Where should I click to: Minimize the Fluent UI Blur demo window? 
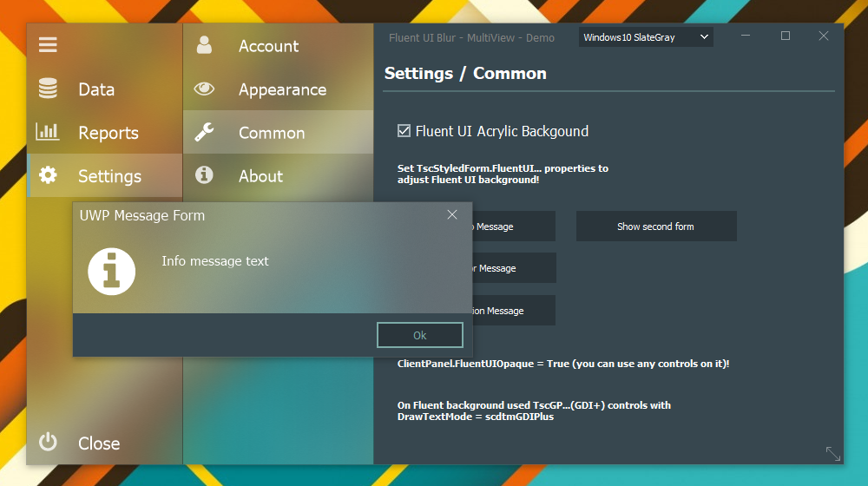point(746,36)
